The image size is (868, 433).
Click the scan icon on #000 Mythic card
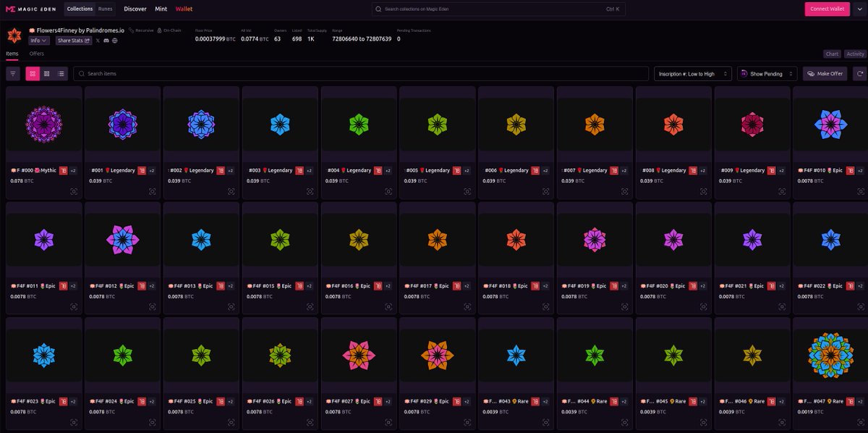point(74,191)
